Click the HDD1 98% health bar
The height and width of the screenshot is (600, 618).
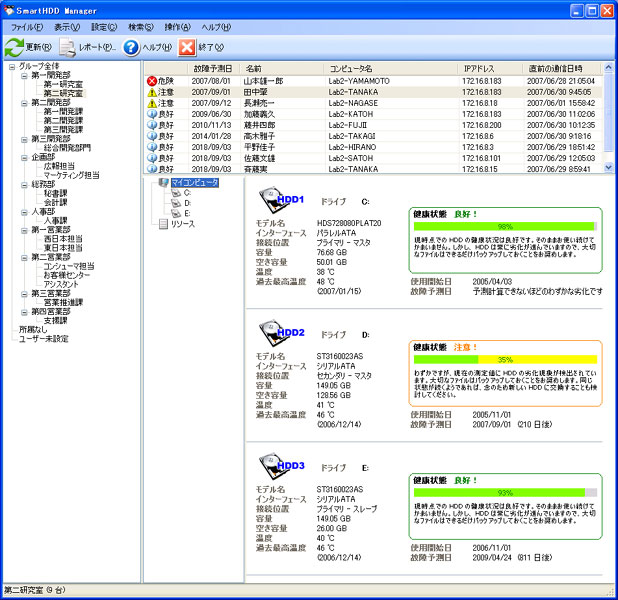click(x=505, y=227)
